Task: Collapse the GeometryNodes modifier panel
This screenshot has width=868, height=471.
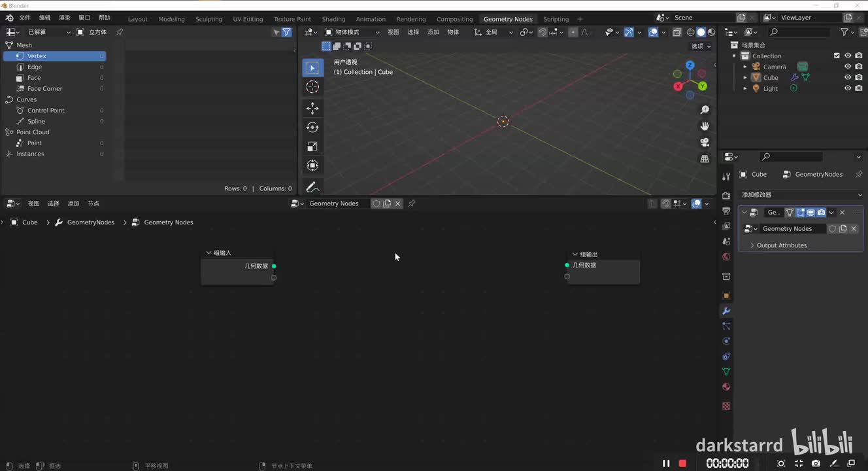Action: [x=744, y=213]
